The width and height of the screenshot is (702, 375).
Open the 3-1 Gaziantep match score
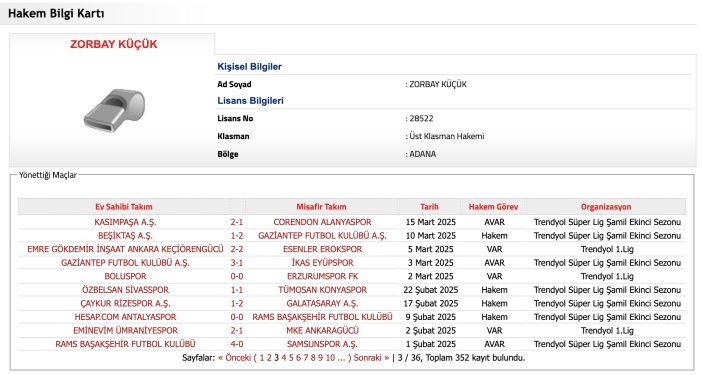pyautogui.click(x=237, y=263)
